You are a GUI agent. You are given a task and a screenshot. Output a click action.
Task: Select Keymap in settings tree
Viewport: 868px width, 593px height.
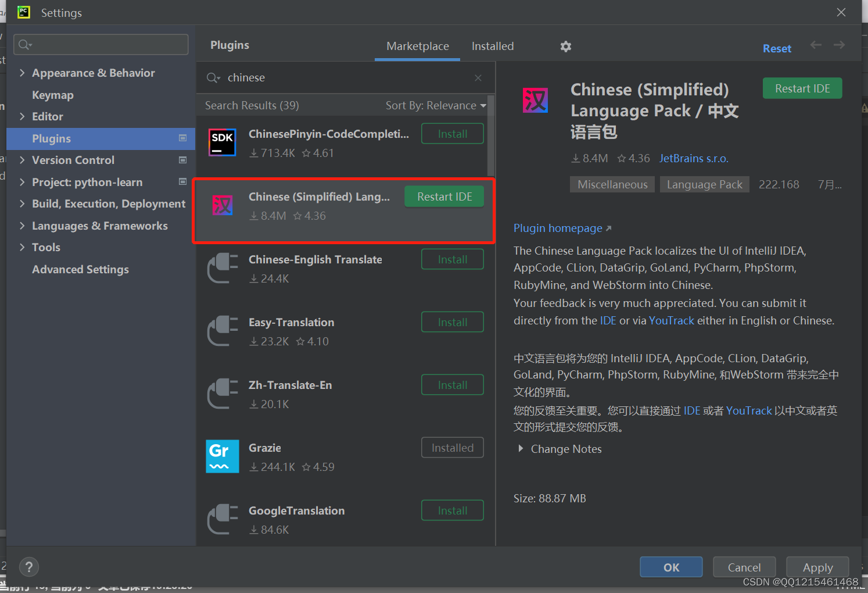coord(53,95)
